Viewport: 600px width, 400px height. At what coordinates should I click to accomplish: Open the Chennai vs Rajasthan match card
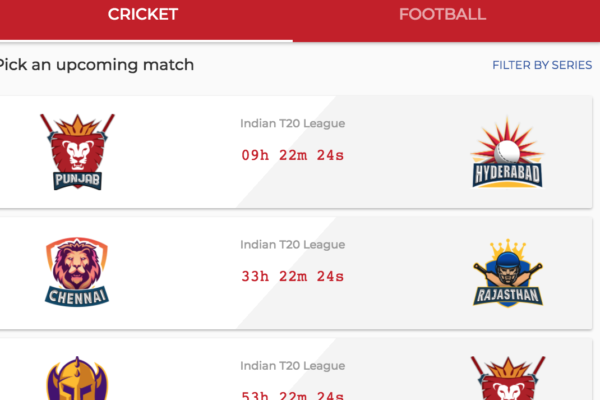296,273
